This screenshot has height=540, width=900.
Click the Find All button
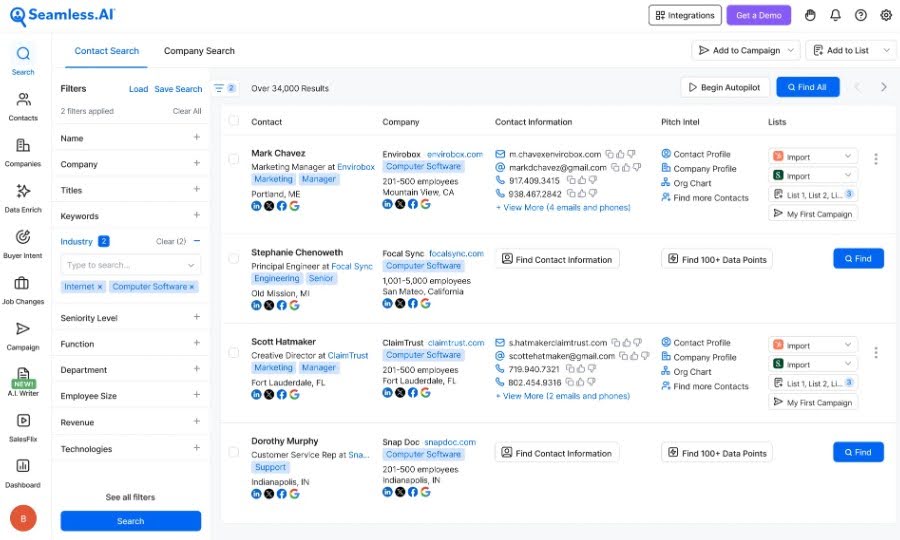(x=808, y=87)
